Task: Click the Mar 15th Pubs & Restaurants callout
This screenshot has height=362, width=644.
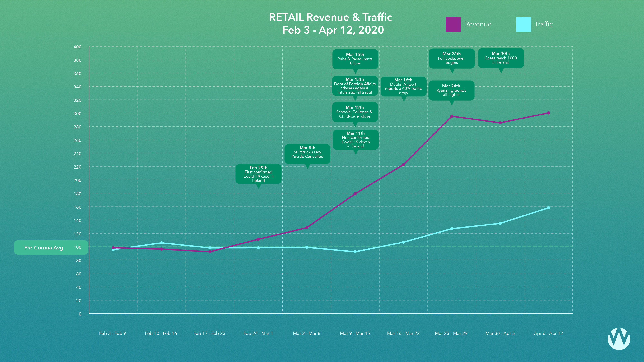Action: tap(355, 59)
